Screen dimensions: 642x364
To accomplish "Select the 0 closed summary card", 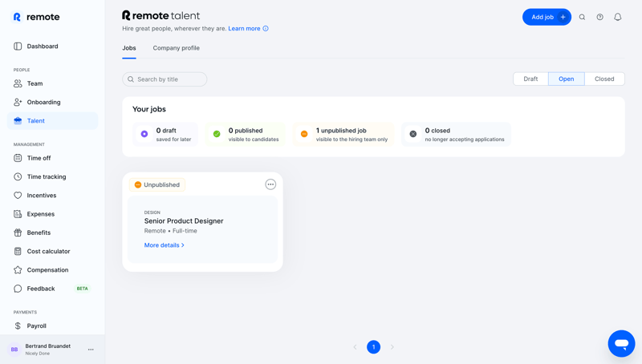I will [456, 134].
